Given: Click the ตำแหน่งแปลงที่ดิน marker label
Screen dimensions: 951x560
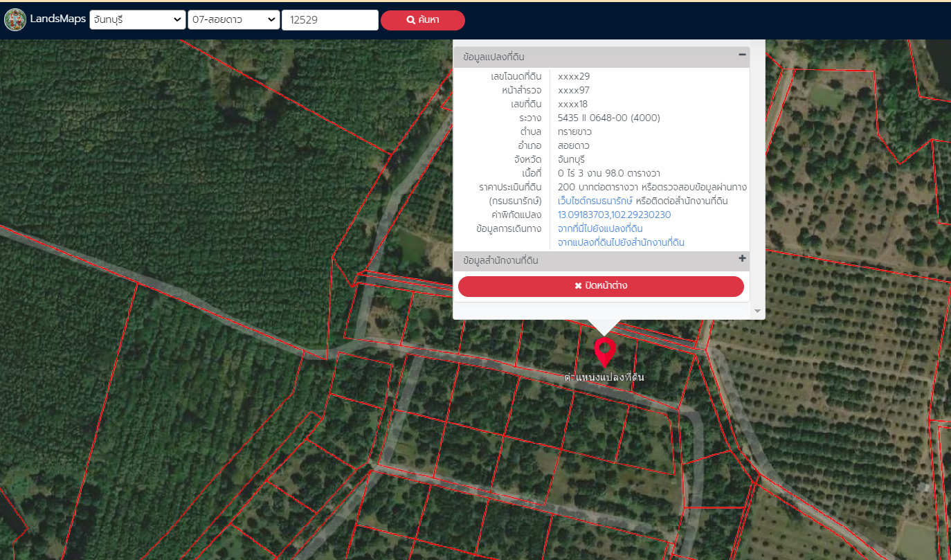Looking at the screenshot, I should coord(604,377).
